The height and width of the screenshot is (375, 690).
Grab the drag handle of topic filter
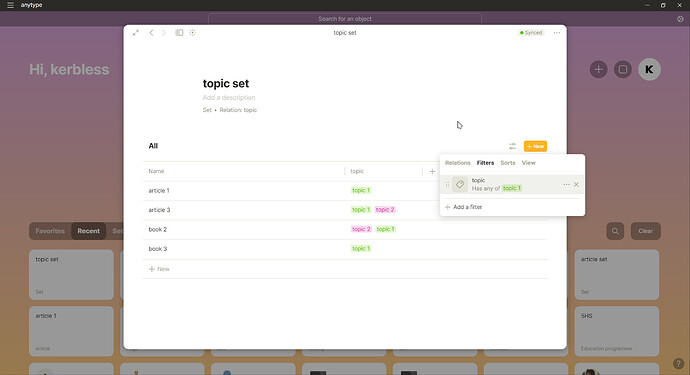point(448,184)
